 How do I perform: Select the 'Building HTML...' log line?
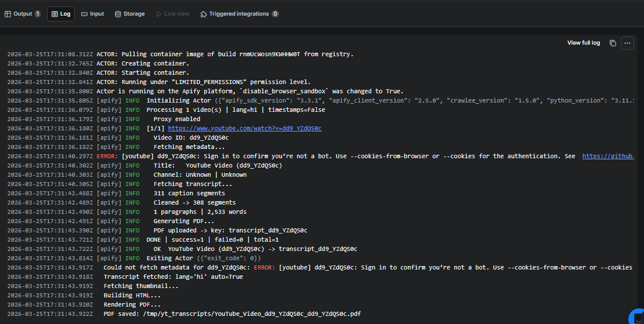point(84,295)
